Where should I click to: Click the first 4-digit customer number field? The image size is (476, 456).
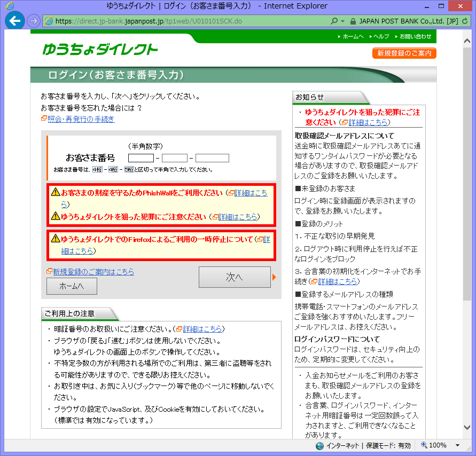(x=141, y=158)
